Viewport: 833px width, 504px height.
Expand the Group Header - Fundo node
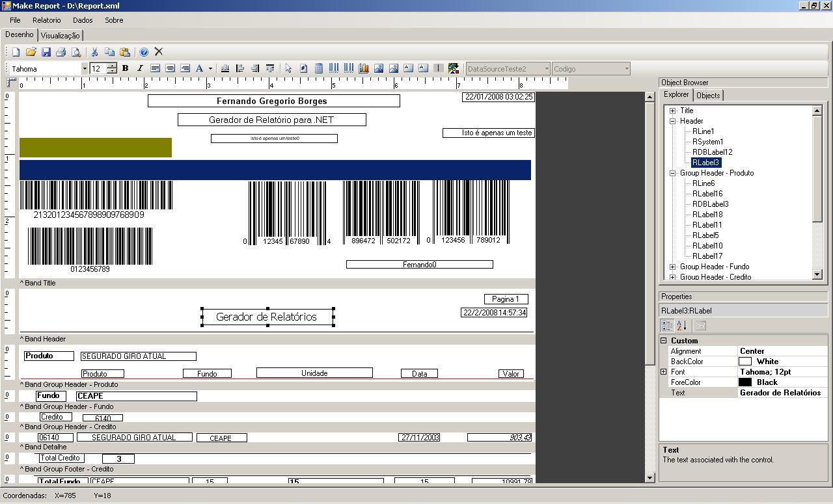click(672, 267)
